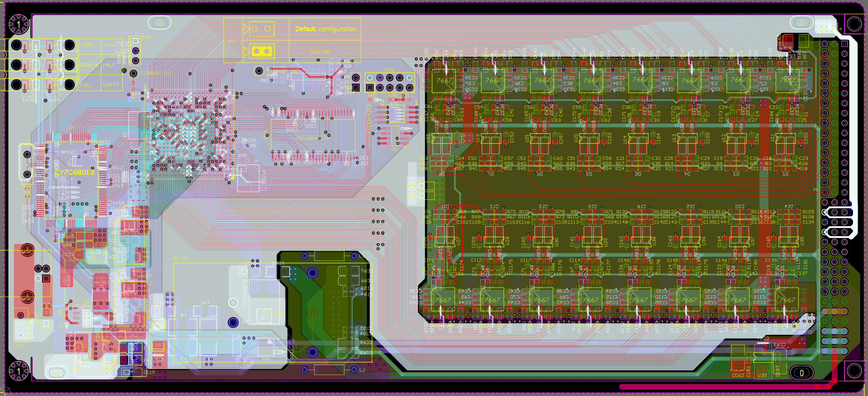Select the CCONVST_OUT test point pad
This screenshot has height=396, width=868.
(133, 73)
